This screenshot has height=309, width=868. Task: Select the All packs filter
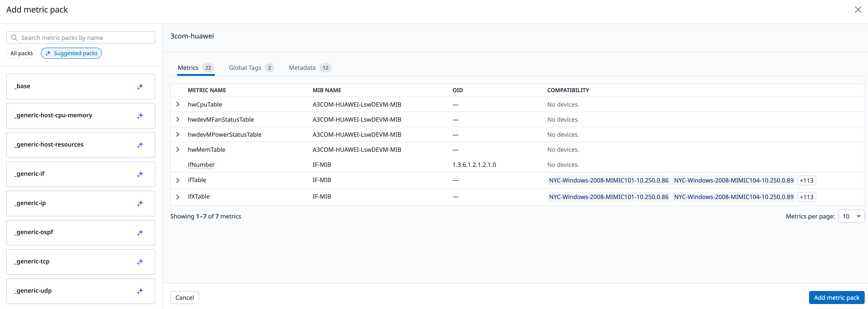(x=22, y=53)
